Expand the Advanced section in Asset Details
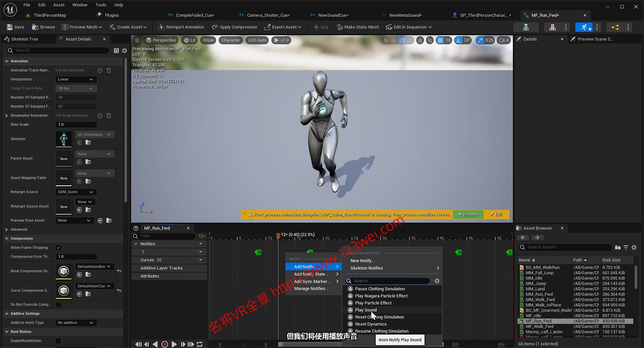 (6, 229)
